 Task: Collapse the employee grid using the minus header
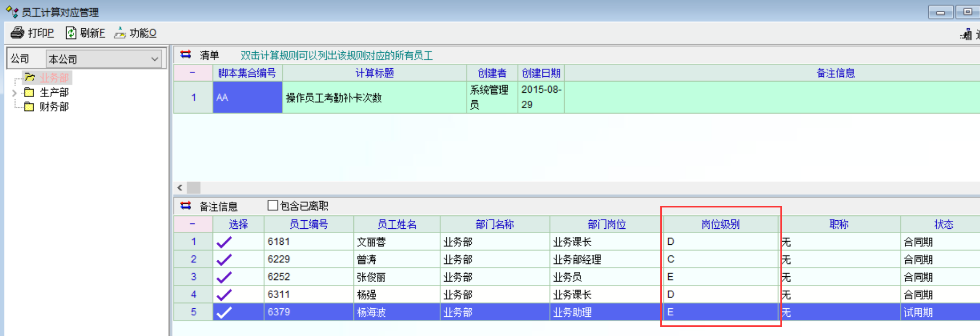coord(193,224)
